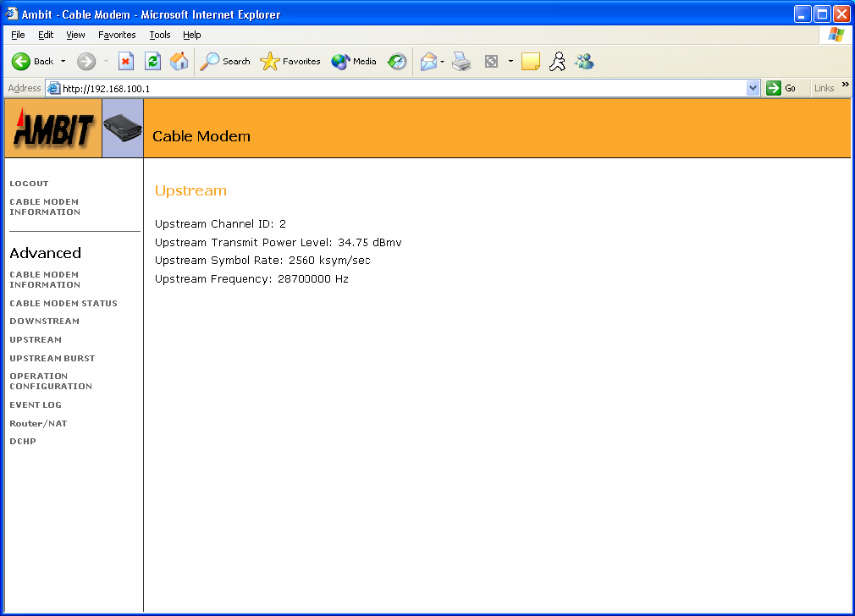Screen dimensions: 855x616
Task: Expand the address bar dropdown
Action: pyautogui.click(x=753, y=88)
